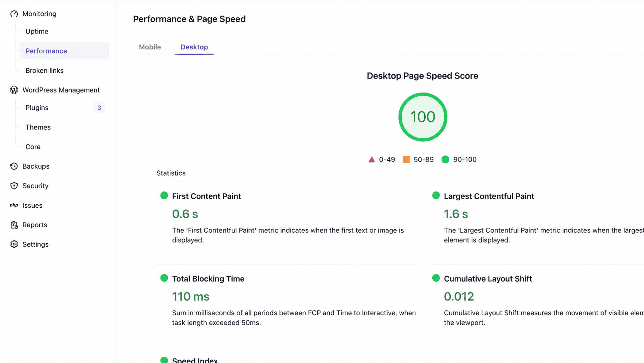Image resolution: width=644 pixels, height=363 pixels.
Task: Click the Performance & Page Speed heading
Action: (x=189, y=19)
